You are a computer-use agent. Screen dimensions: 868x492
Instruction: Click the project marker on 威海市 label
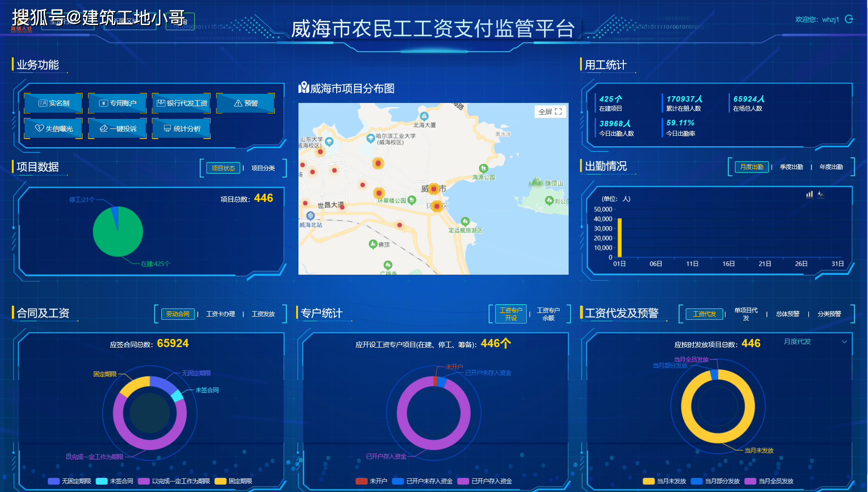pyautogui.click(x=434, y=189)
